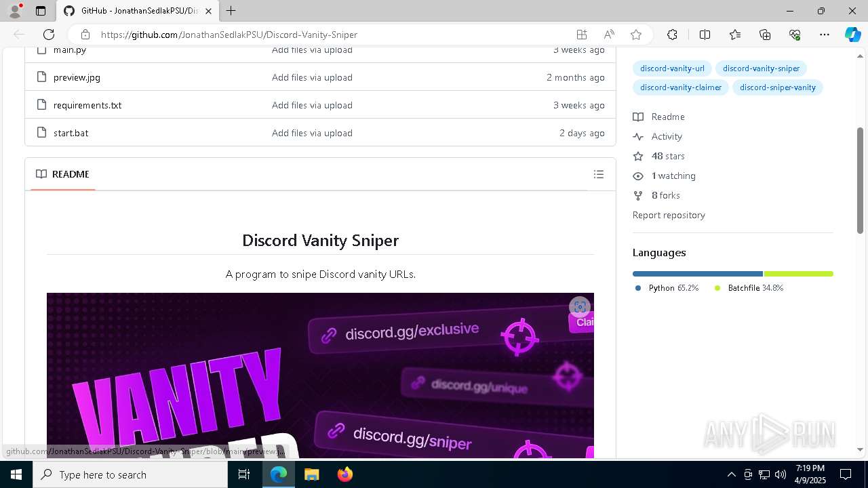Image resolution: width=868 pixels, height=488 pixels.
Task: Select the discord-sniper-vanity topic tag
Action: coord(777,87)
